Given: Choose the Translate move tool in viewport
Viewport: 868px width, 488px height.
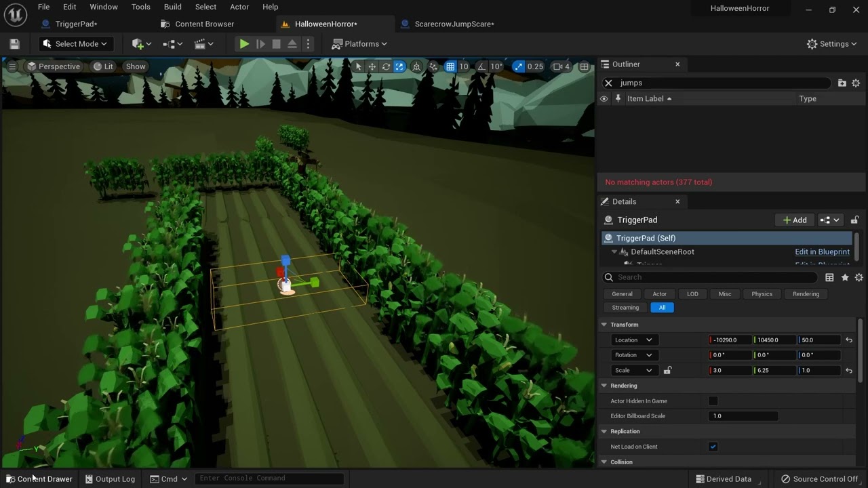Looking at the screenshot, I should 372,66.
